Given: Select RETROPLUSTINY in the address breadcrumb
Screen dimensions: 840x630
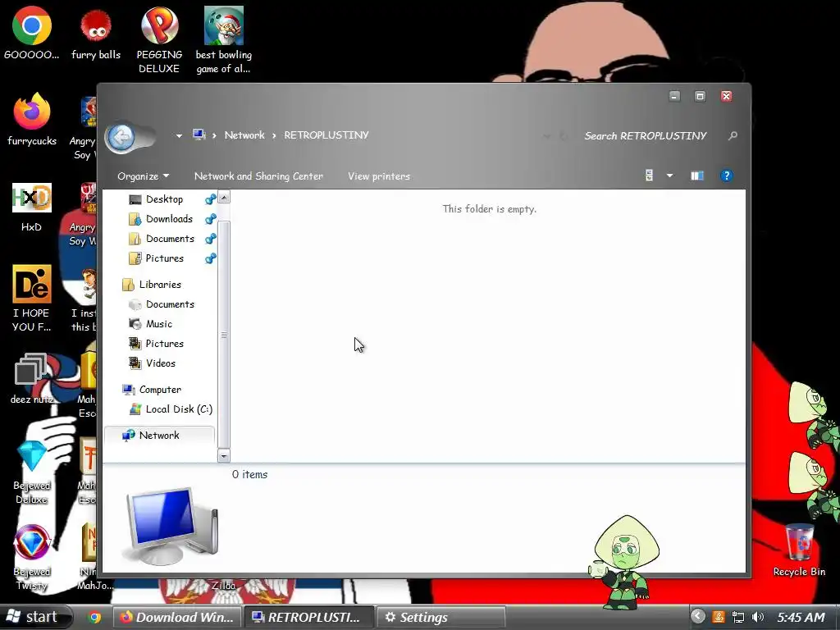Looking at the screenshot, I should pyautogui.click(x=326, y=135).
